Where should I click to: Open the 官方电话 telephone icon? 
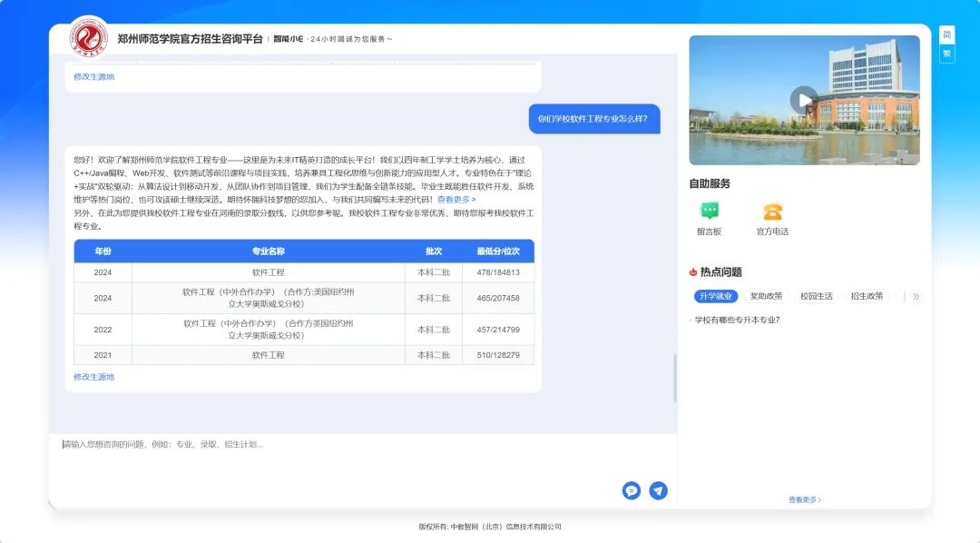[772, 212]
